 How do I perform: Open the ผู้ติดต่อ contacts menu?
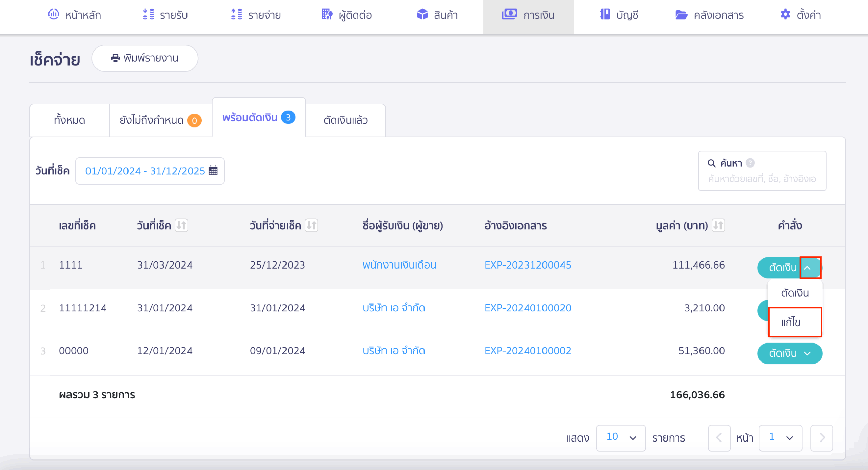pos(347,15)
